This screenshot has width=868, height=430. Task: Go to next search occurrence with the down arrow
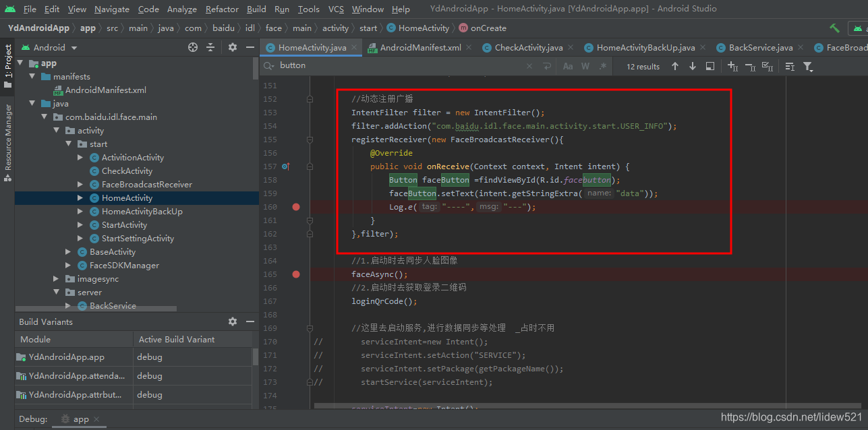click(693, 66)
